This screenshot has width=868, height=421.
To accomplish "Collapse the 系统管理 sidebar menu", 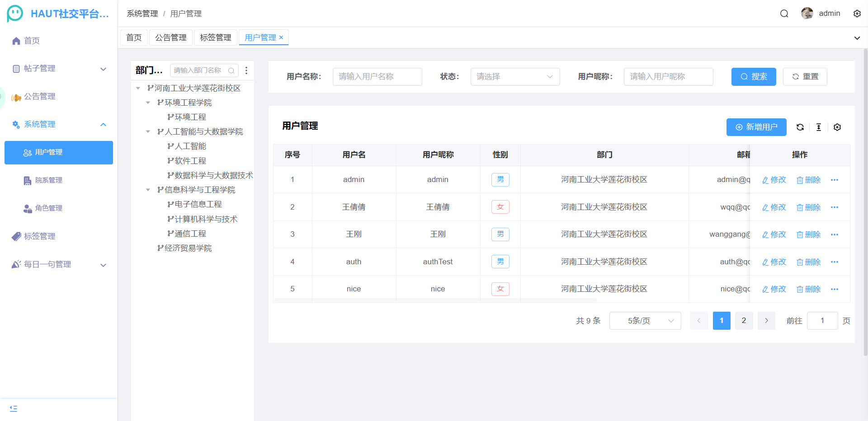I will (103, 124).
